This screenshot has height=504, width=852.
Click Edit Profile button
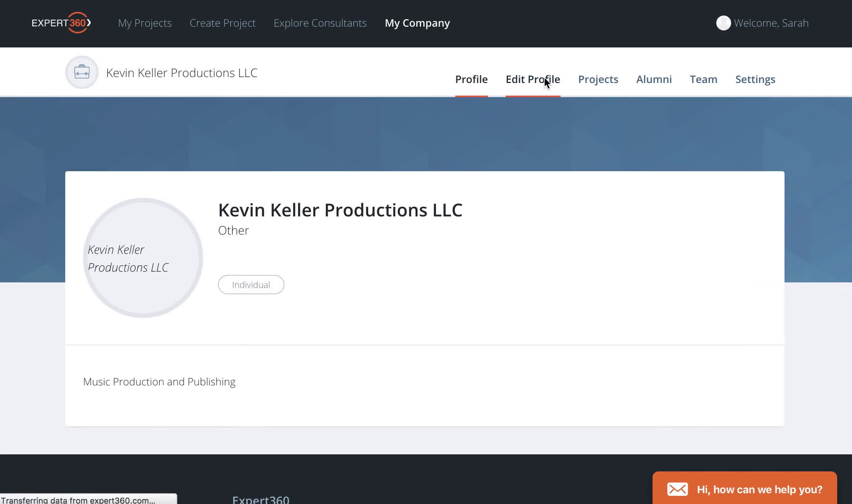click(533, 79)
